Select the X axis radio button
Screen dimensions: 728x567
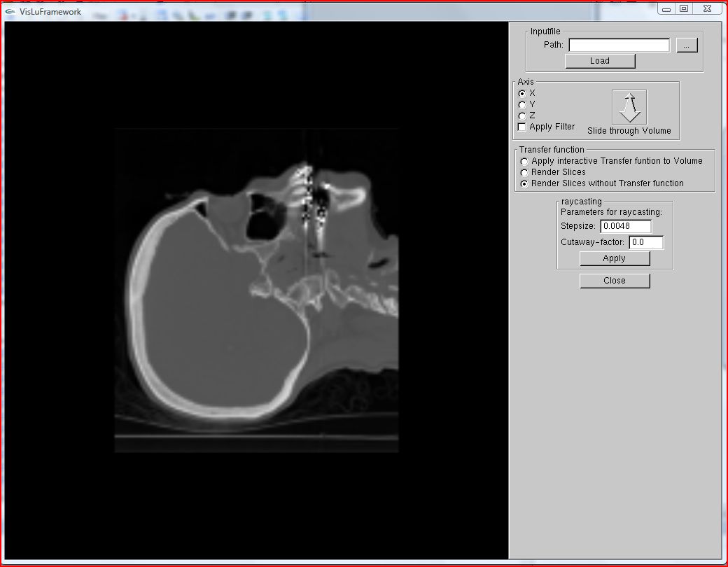522,93
